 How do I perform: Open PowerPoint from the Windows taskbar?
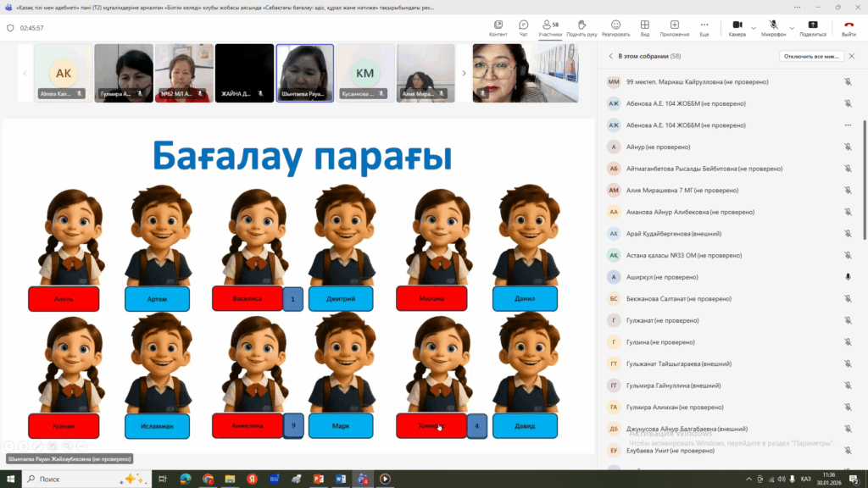(x=320, y=479)
